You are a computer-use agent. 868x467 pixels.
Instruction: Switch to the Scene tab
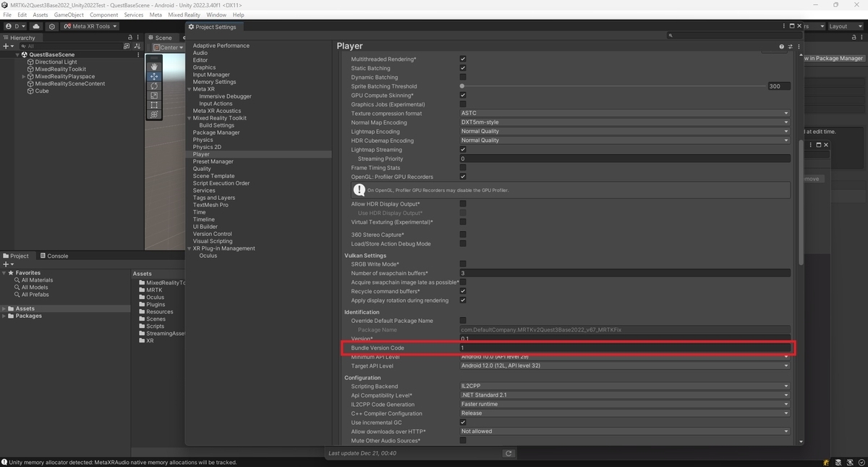pyautogui.click(x=160, y=38)
